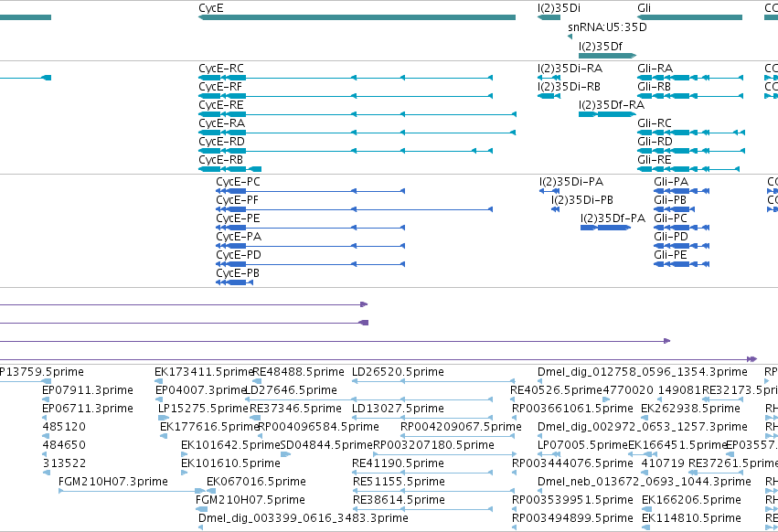Select FGM210H07.3prime label
The height and width of the screenshot is (532, 778).
113,482
